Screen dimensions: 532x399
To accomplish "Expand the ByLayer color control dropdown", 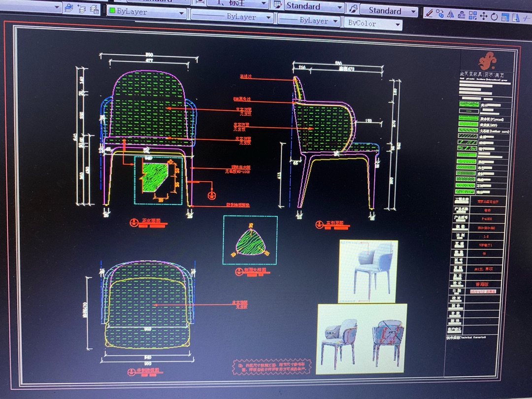I will (181, 14).
